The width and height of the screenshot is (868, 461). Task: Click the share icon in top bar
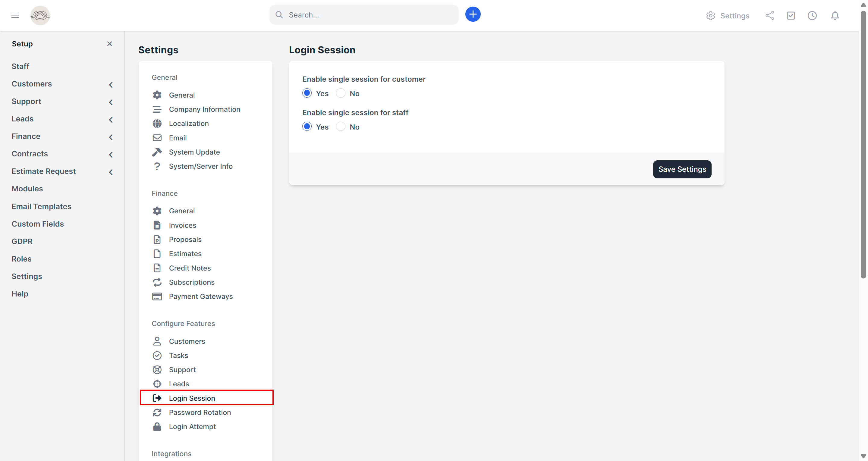click(x=770, y=15)
